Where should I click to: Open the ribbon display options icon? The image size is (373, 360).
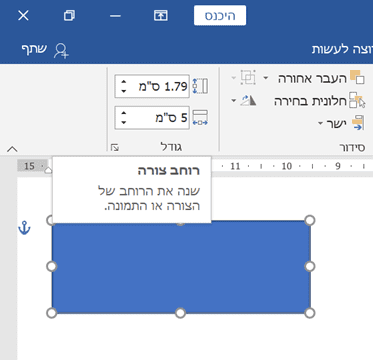161,15
